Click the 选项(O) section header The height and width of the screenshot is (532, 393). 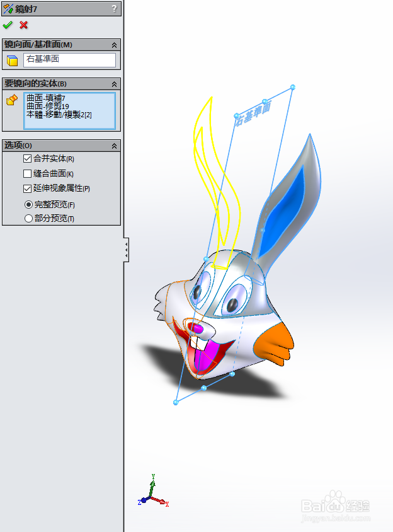[61, 146]
